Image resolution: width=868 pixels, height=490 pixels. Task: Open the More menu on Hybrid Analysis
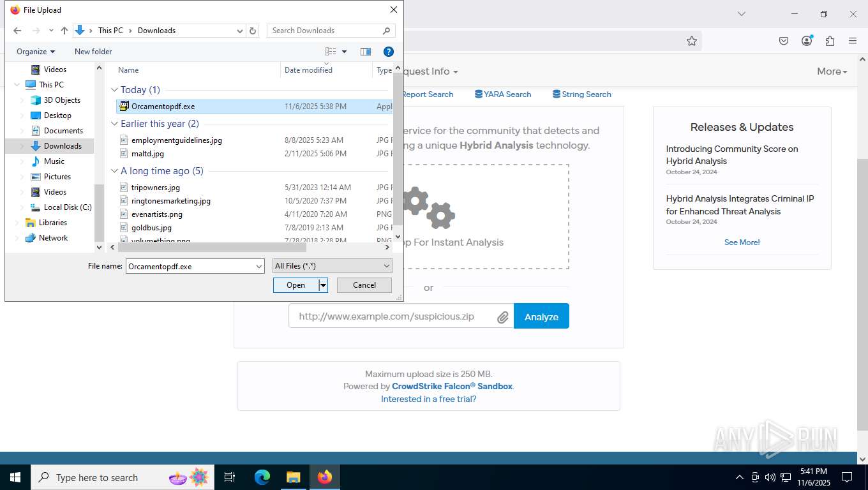click(832, 71)
